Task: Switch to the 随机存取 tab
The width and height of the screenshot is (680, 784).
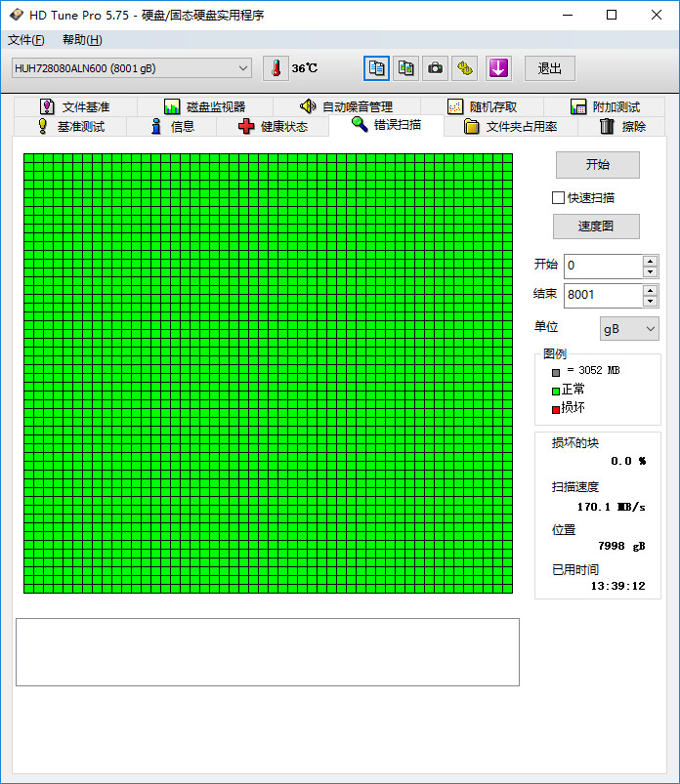Action: pyautogui.click(x=483, y=107)
